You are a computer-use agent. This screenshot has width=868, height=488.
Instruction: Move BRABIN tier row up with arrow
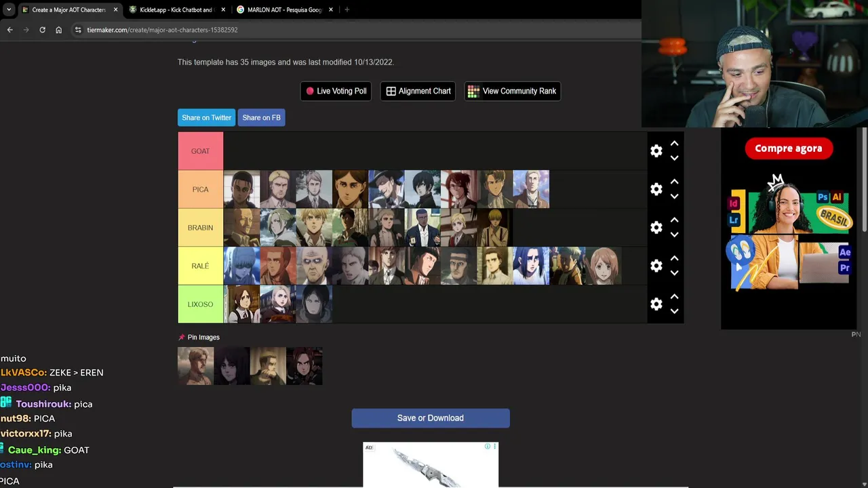pyautogui.click(x=674, y=220)
